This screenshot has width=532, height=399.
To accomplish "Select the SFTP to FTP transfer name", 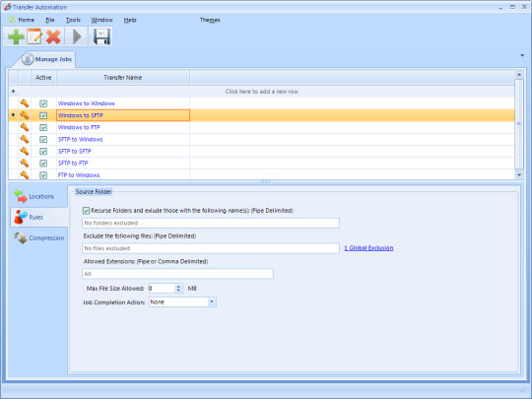I will 73,164.
